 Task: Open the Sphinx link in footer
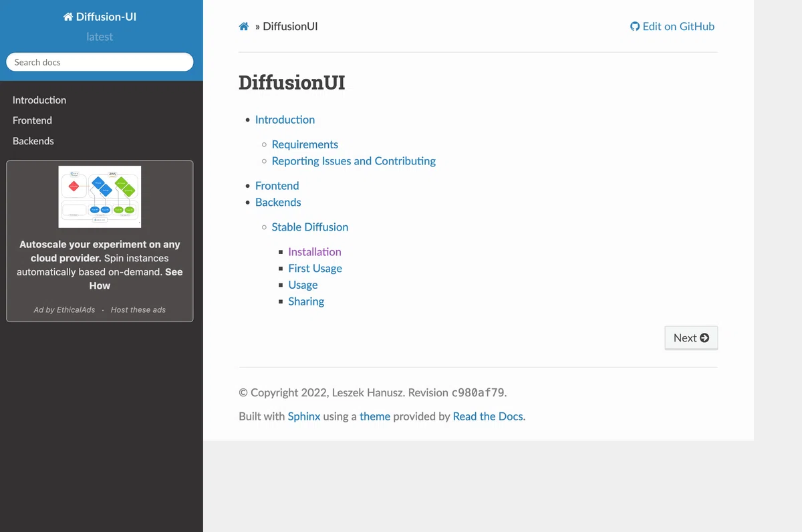(x=304, y=416)
